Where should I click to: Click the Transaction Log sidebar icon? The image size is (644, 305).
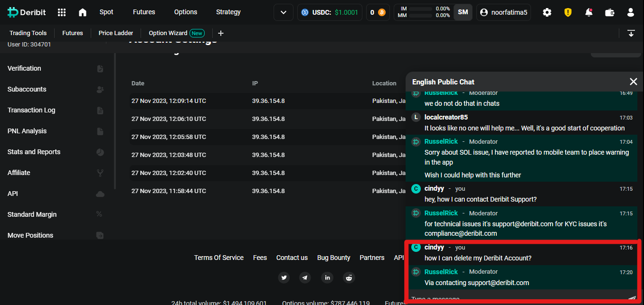click(x=100, y=111)
